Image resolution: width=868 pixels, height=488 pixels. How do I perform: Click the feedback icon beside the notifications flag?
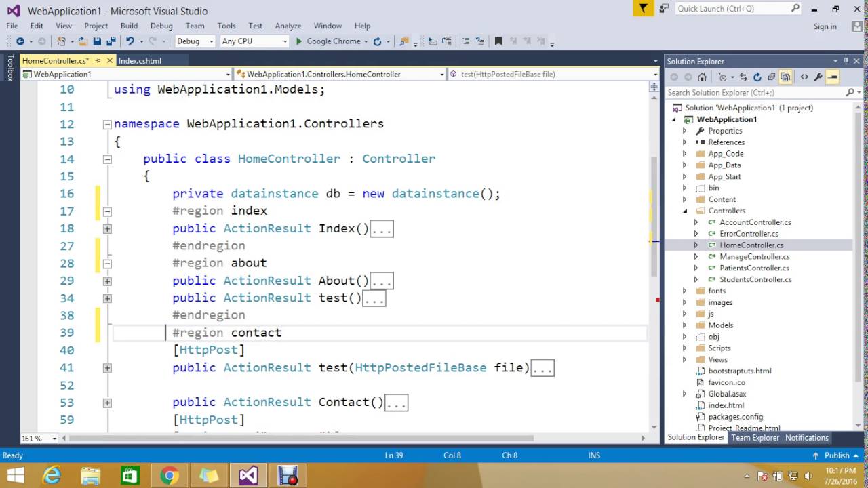tap(664, 8)
